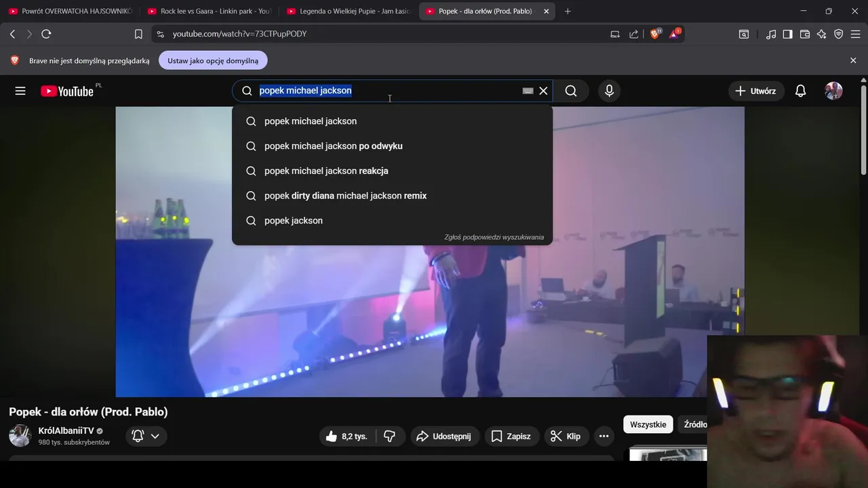Screen dimensions: 868x488
Task: Open tab search icon in toolbar
Action: pyautogui.click(x=744, y=34)
